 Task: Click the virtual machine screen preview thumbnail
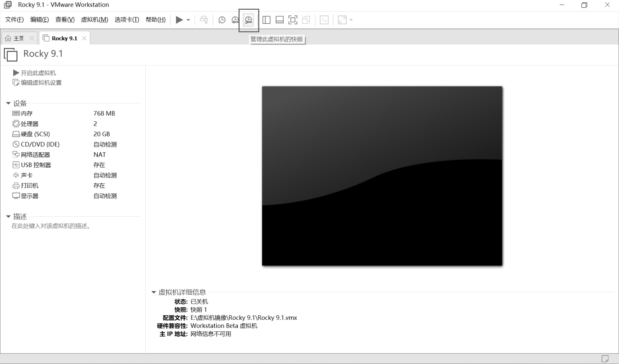382,176
